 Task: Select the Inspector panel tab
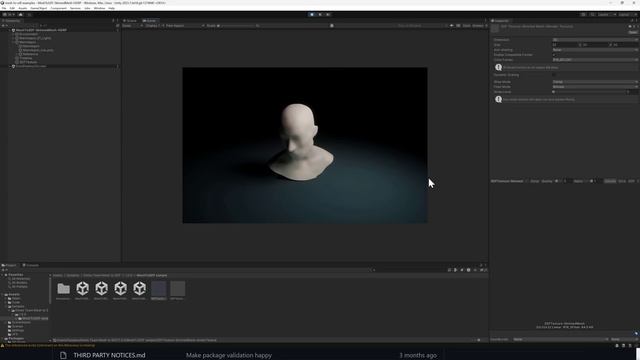coord(500,20)
